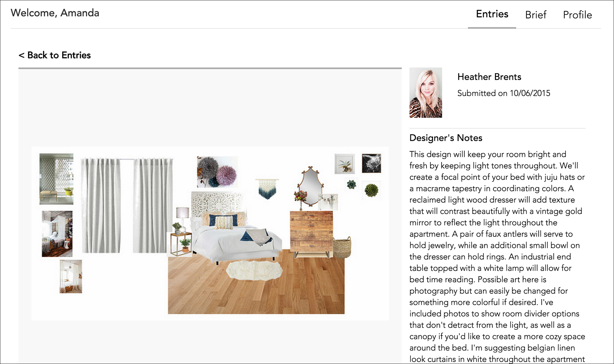This screenshot has height=364, width=614.
Task: Select the Heather Brents designer name
Action: click(489, 77)
